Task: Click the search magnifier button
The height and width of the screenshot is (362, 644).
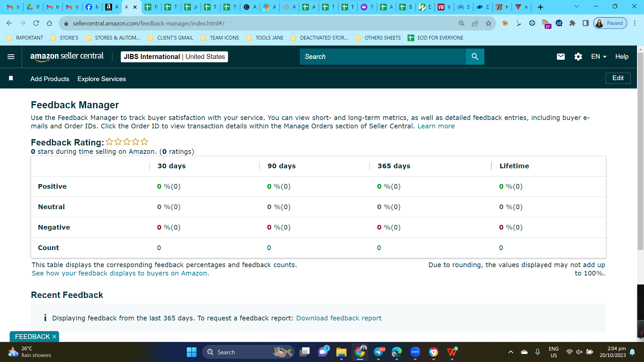Action: (475, 57)
